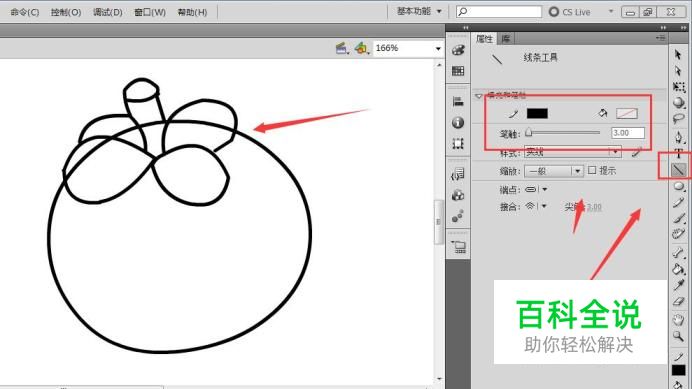This screenshot has height=389, width=692.
Task: Select the Free Transform tool
Action: [679, 87]
